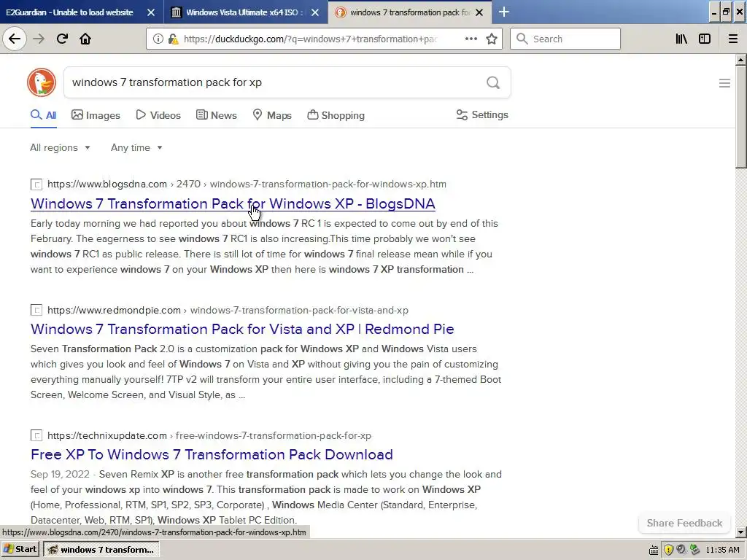
Task: Close the E2Guardian tab
Action: tap(151, 12)
